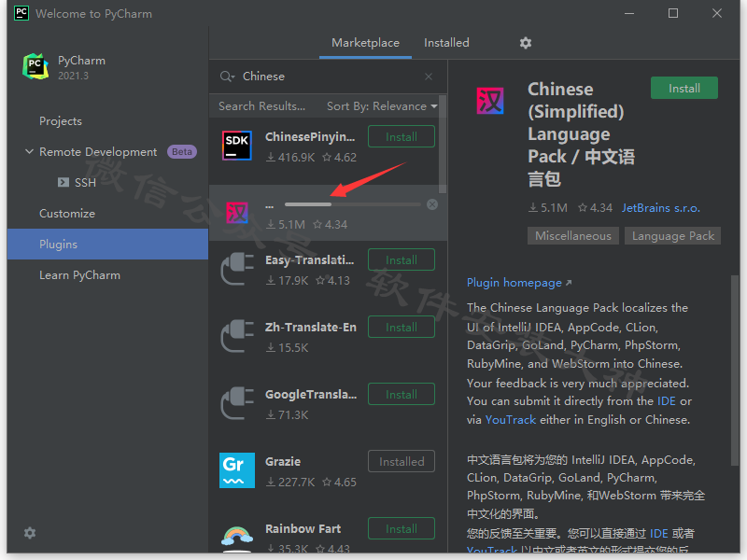Click the SSH terminal icon in the sidebar
The width and height of the screenshot is (747, 560).
[63, 182]
